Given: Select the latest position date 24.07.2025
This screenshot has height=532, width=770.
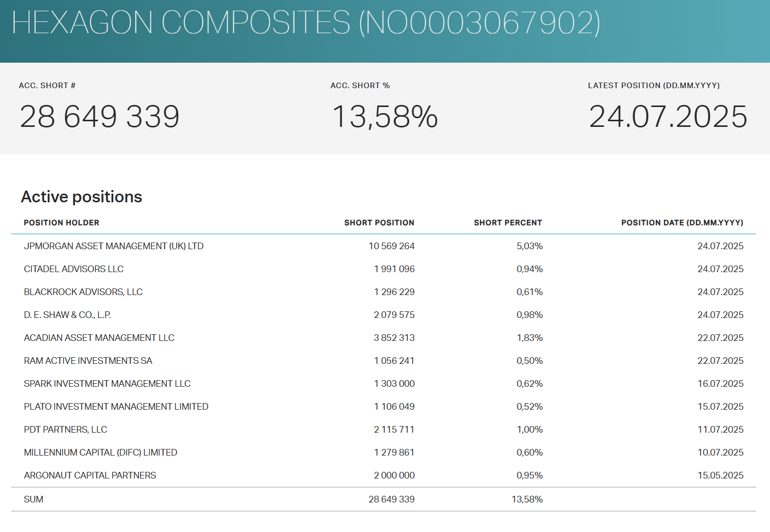Looking at the screenshot, I should click(x=668, y=116).
